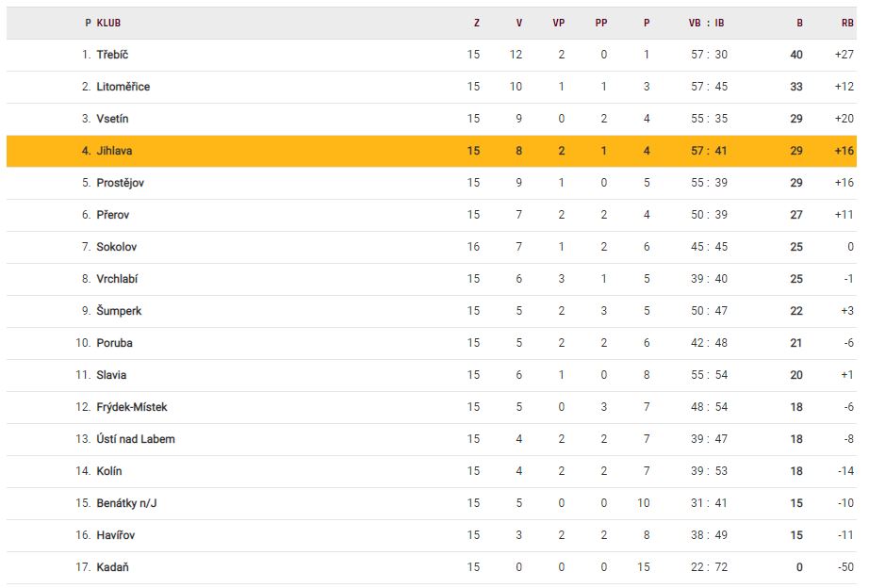This screenshot has width=869, height=588.
Task: Click the Prostějov club name
Action: point(120,183)
